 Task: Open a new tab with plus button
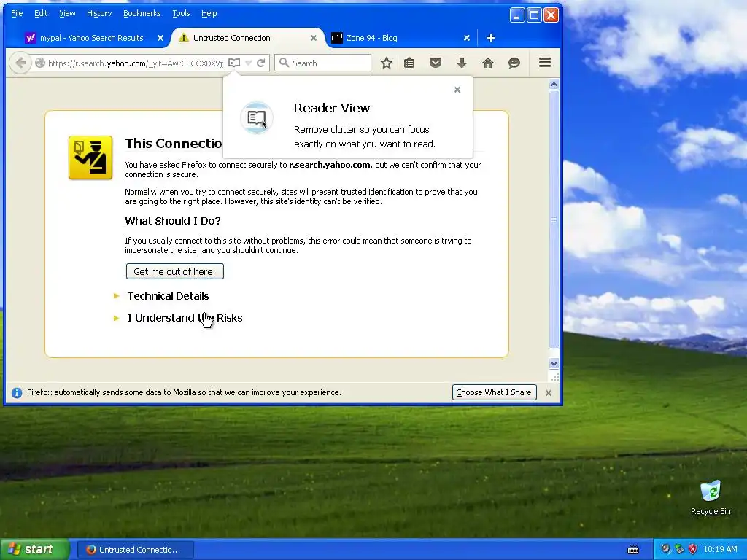click(x=491, y=38)
